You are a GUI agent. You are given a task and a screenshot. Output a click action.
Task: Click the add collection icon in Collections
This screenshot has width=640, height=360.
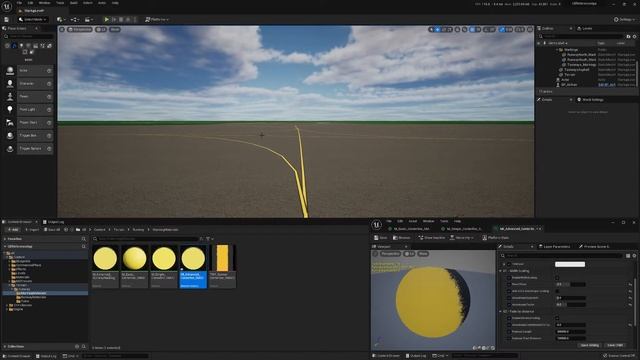pos(77,347)
